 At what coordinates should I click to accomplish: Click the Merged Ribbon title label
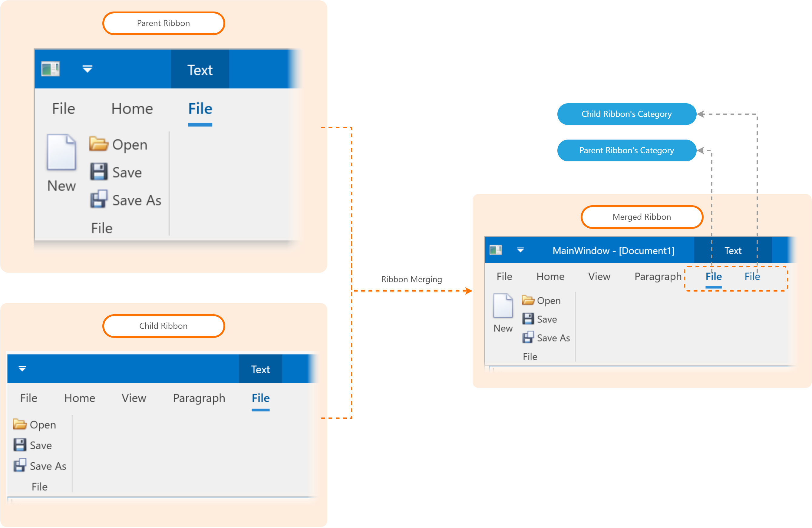642,217
